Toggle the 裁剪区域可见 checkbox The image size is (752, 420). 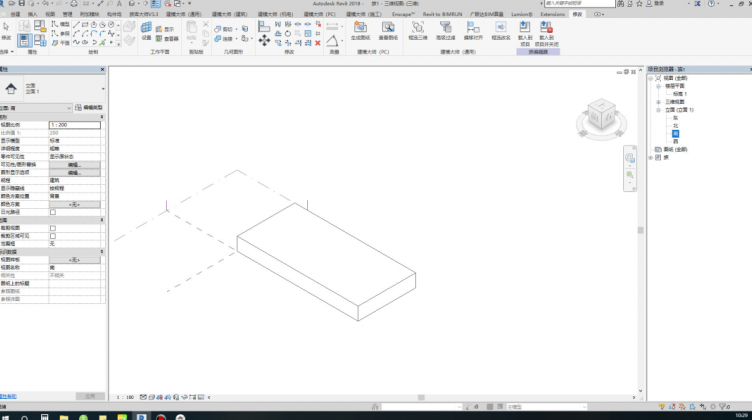click(53, 236)
